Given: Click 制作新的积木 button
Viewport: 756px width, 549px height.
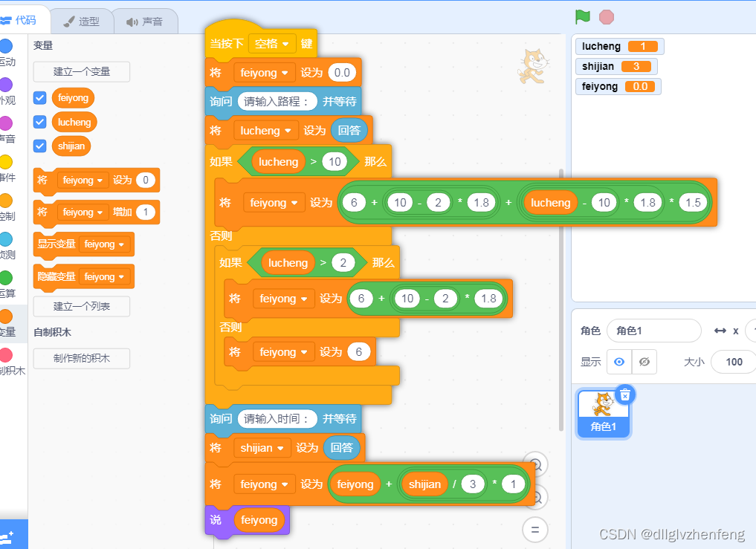Looking at the screenshot, I should 82,359.
